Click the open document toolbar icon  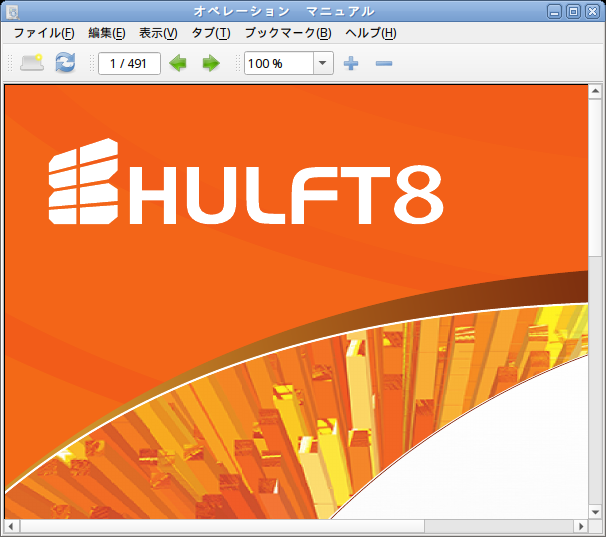click(32, 63)
